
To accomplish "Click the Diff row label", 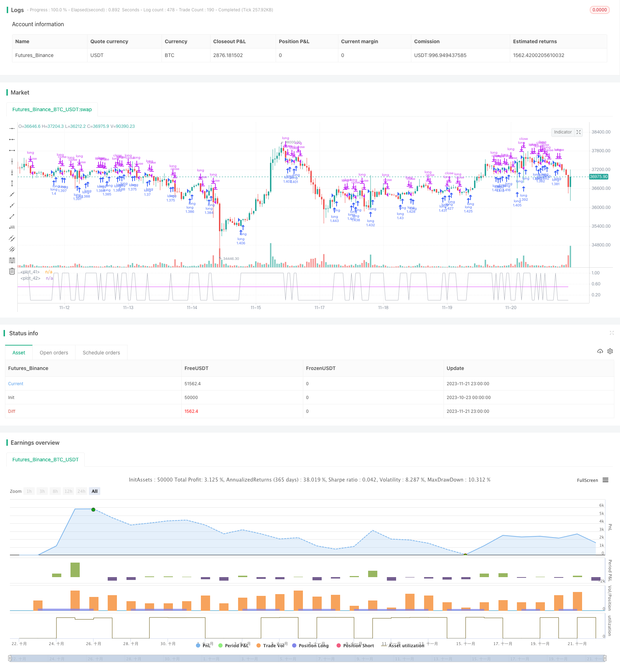I will pyautogui.click(x=12, y=411).
